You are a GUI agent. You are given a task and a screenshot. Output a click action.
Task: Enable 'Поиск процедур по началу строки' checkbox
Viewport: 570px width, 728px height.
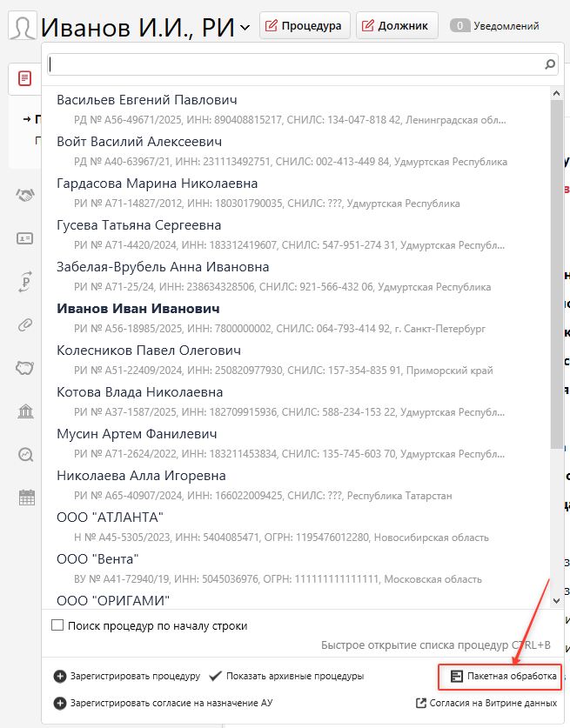click(x=58, y=625)
